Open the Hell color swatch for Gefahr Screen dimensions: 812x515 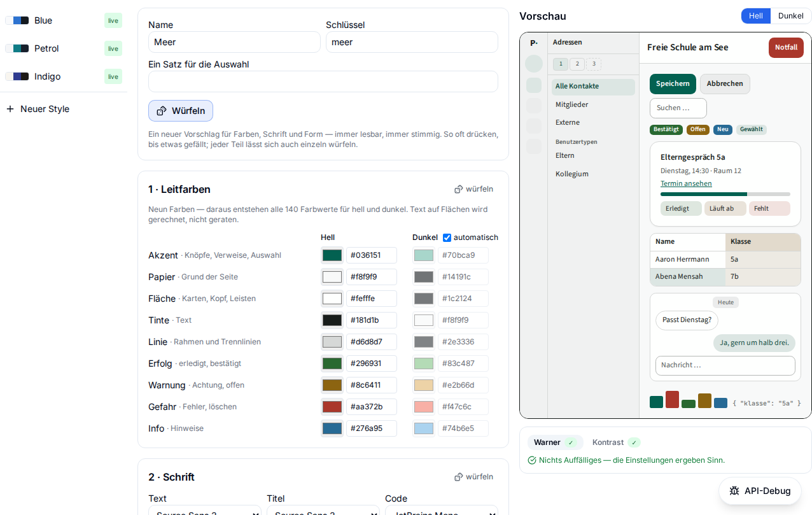coord(332,407)
